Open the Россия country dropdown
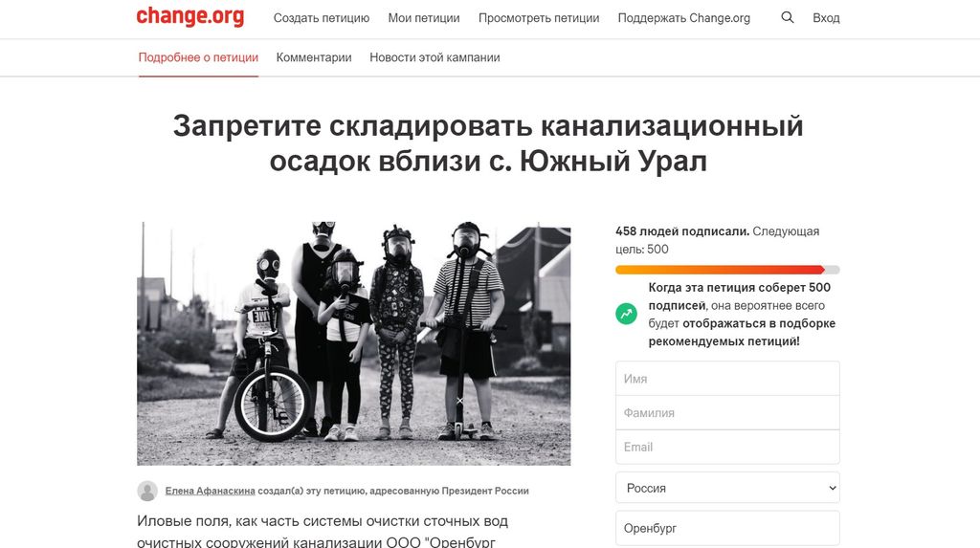The height and width of the screenshot is (548, 980). coord(727,488)
